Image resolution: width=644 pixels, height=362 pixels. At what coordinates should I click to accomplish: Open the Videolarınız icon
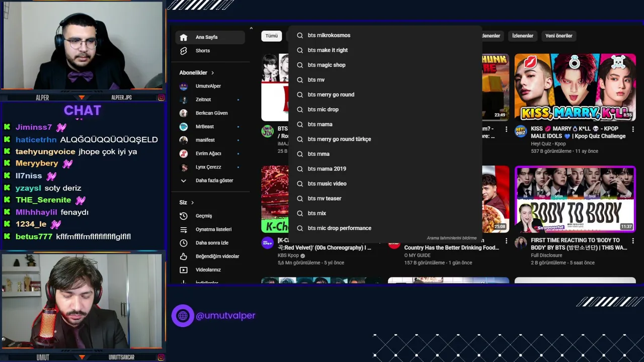coord(184,270)
